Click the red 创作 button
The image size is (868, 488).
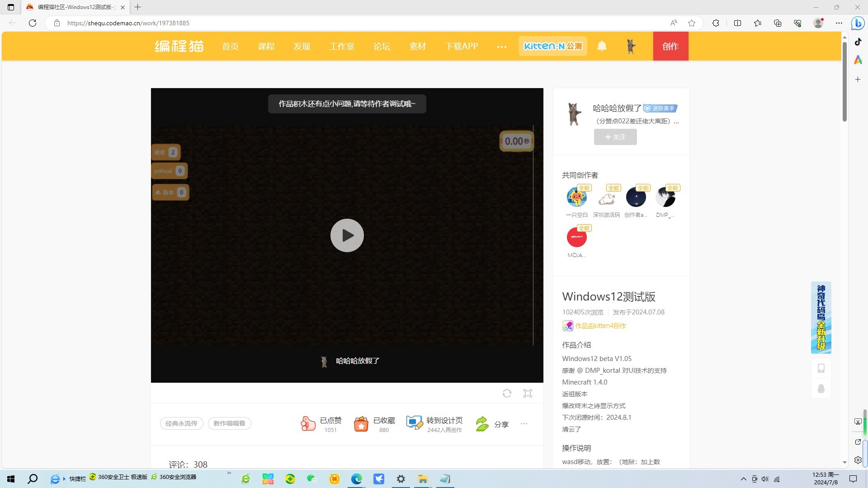670,46
